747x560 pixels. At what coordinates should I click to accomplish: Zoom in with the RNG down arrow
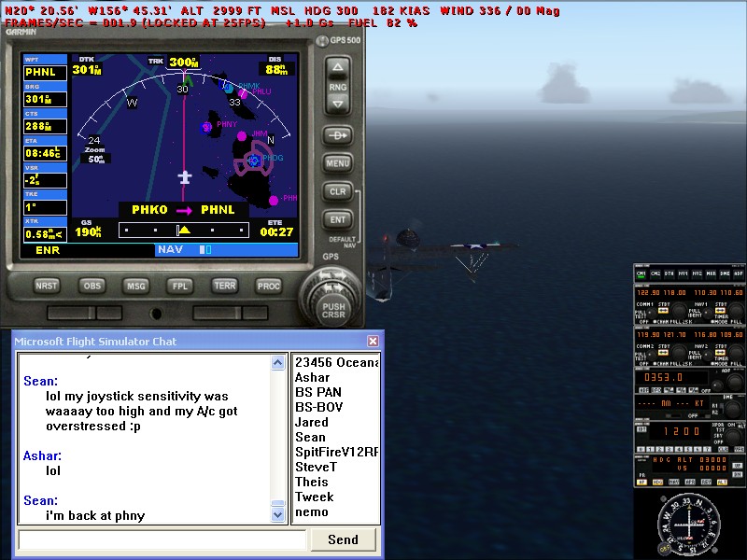pyautogui.click(x=337, y=104)
